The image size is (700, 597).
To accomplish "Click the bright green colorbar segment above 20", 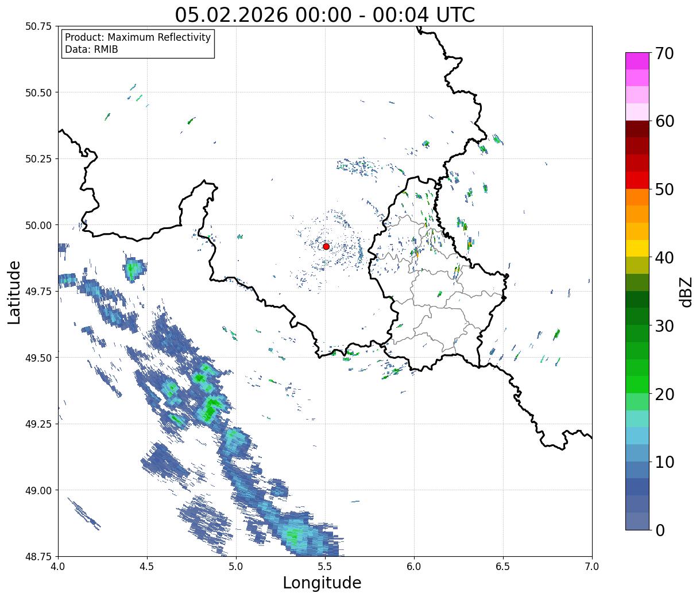I will [637, 385].
